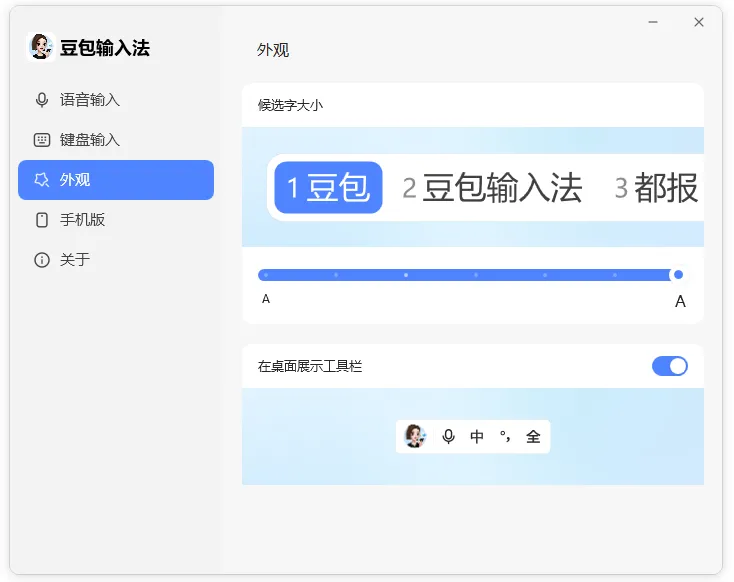
Task: Select the 外观 sidebar item
Action: tap(116, 180)
